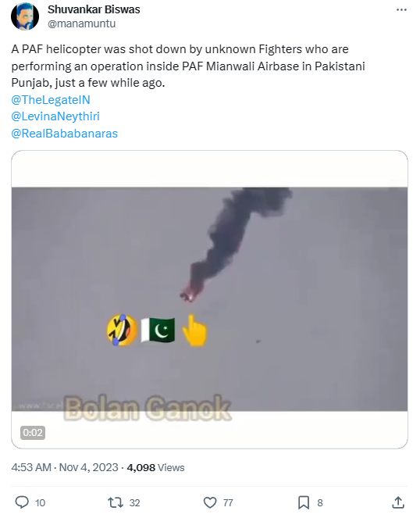The image size is (420, 518).
Task: Bookmark this tweet
Action: 304,502
